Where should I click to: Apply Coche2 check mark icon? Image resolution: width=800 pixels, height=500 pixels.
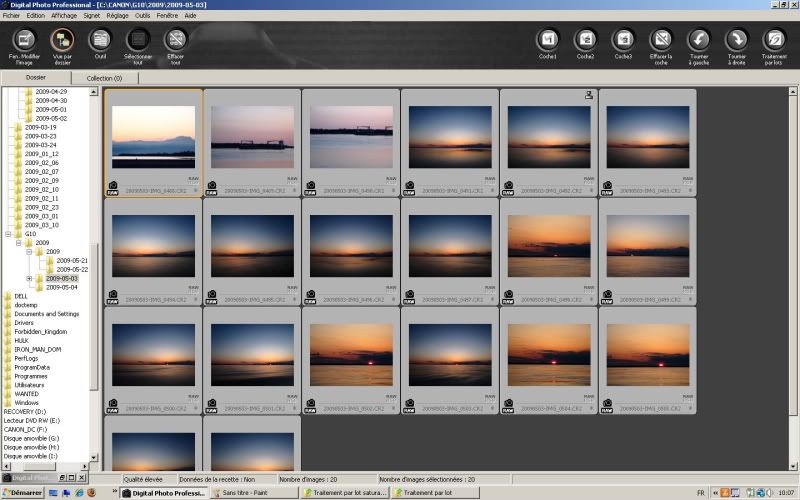click(585, 40)
